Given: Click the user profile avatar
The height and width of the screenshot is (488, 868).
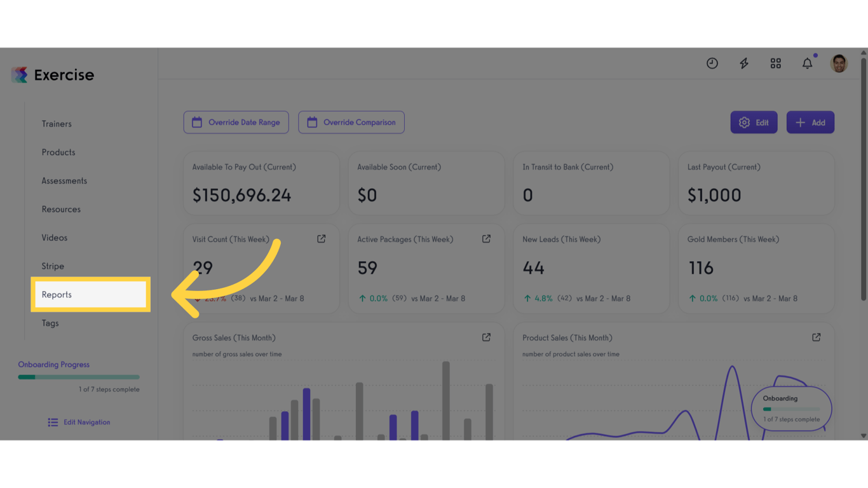Looking at the screenshot, I should pos(839,64).
